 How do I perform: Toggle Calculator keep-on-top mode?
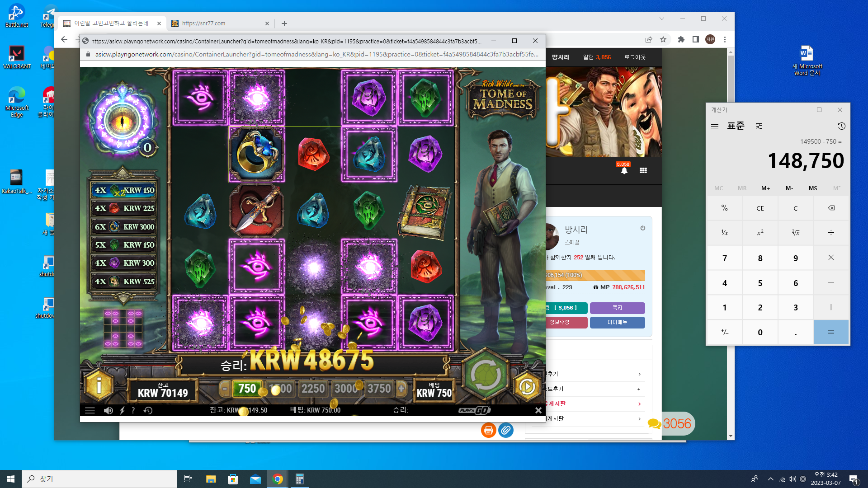(759, 126)
